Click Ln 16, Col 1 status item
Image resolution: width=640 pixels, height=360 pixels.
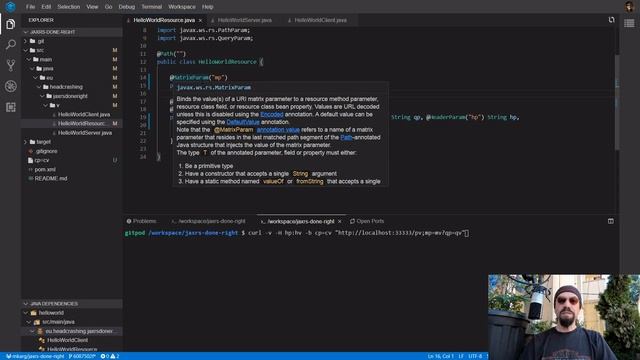click(440, 356)
